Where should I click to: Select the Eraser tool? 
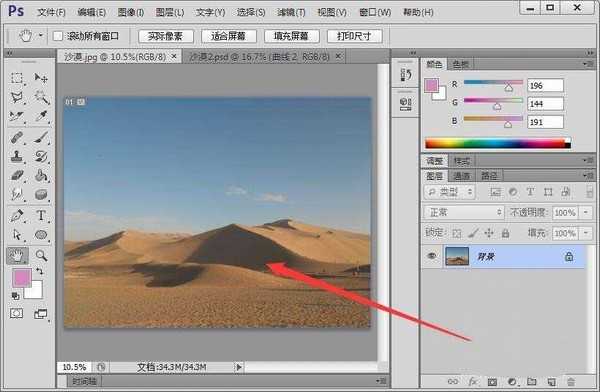16,176
